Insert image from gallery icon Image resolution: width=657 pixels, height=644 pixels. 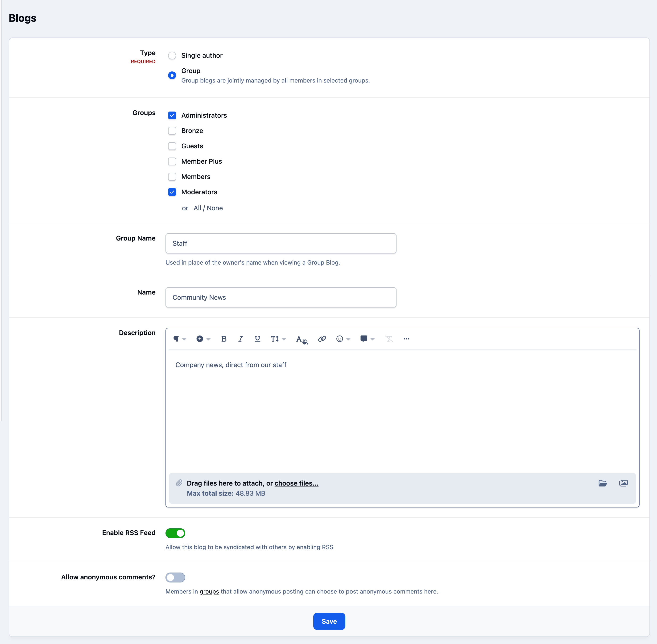[x=624, y=483]
